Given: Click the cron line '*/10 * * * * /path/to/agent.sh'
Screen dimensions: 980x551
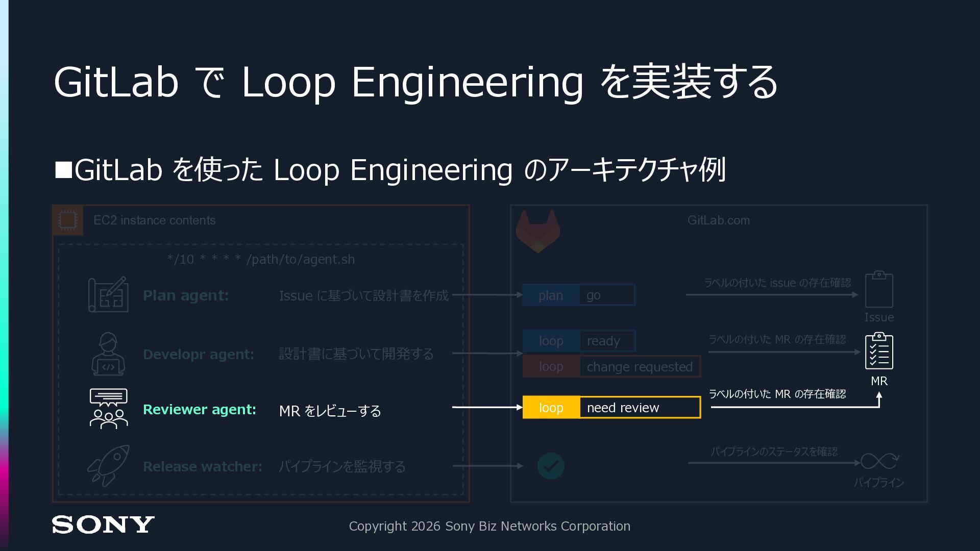Looking at the screenshot, I should click(x=261, y=259).
